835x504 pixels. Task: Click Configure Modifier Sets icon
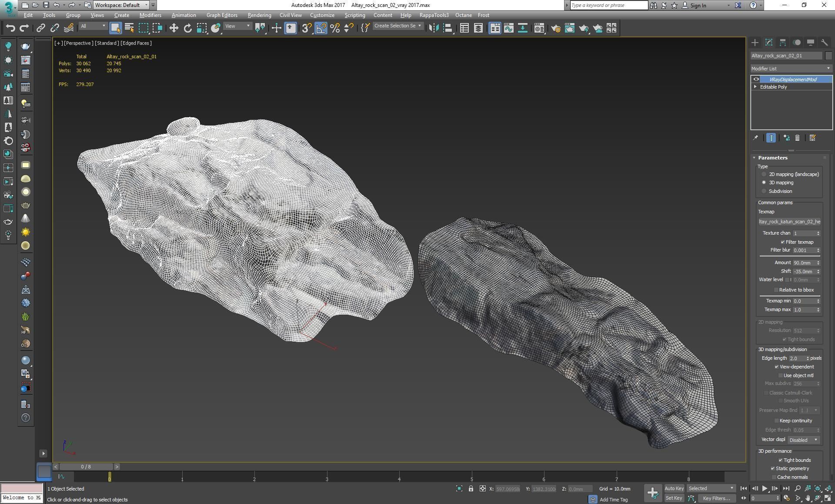[x=812, y=138]
